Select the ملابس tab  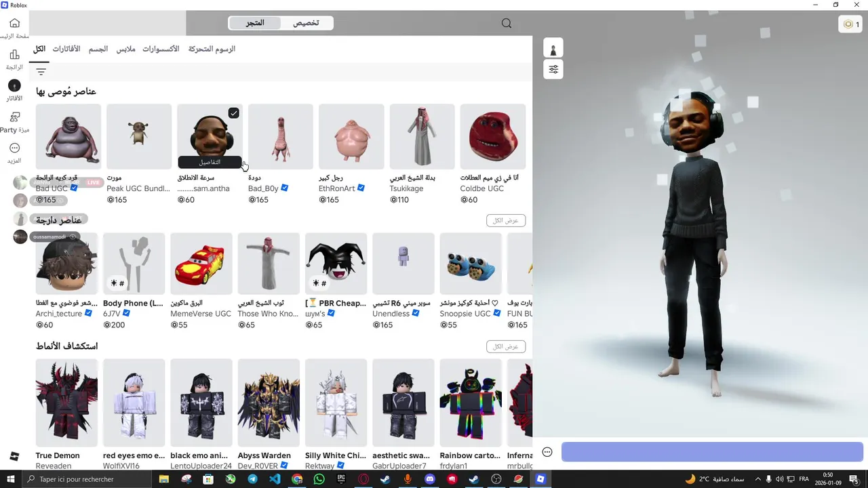click(x=126, y=49)
